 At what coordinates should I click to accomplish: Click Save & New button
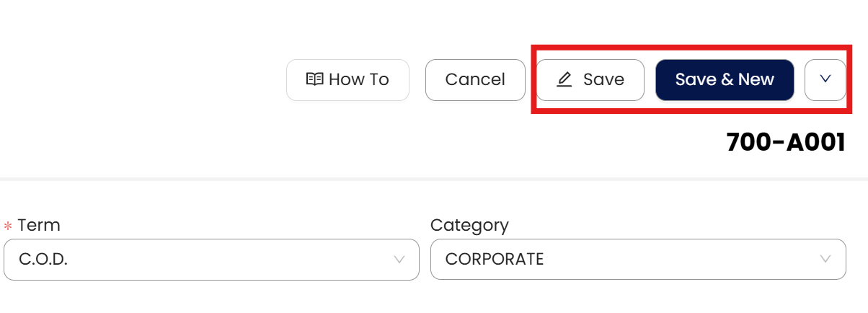(725, 79)
